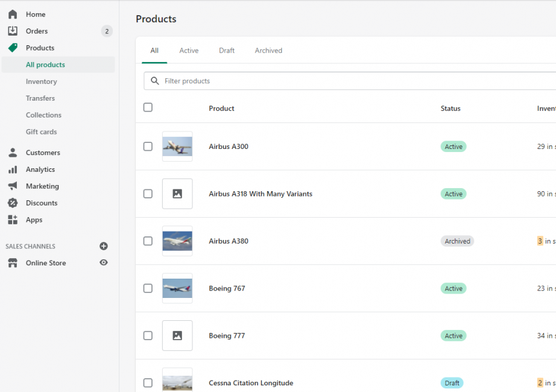The width and height of the screenshot is (556, 392).
Task: Open Analytics via the bar chart icon
Action: click(x=13, y=169)
